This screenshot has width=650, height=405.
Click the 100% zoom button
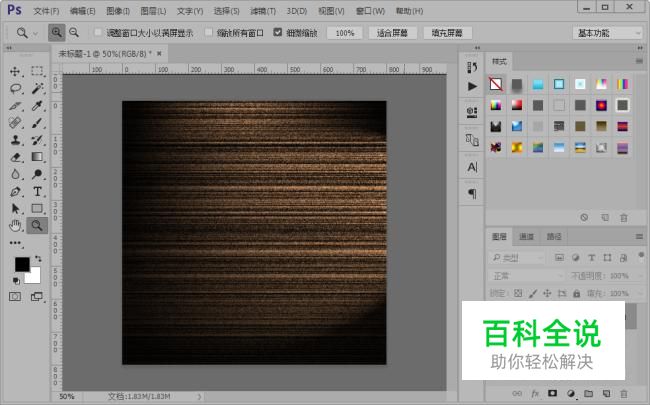(344, 33)
